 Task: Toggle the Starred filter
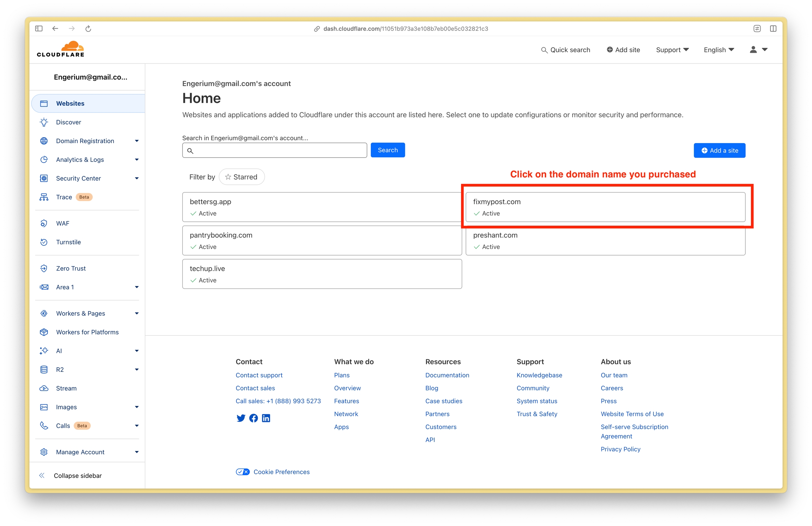tap(242, 177)
